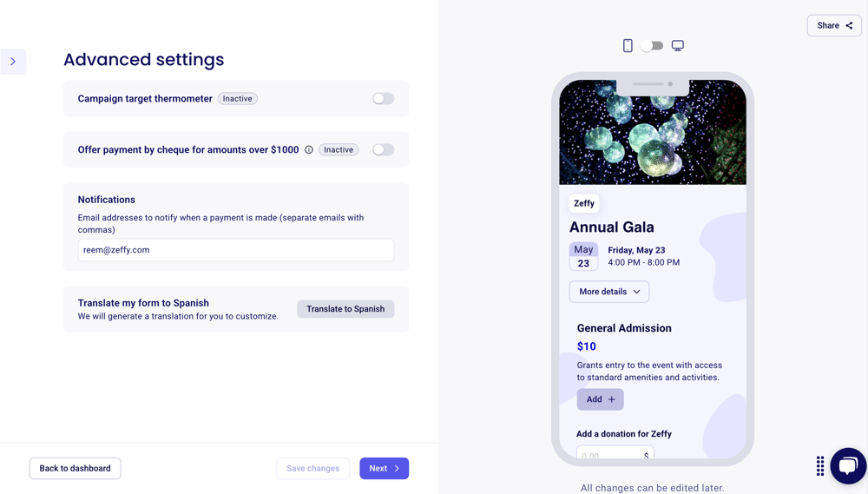The height and width of the screenshot is (494, 868).
Task: Turn on the payment by cheque toggle
Action: [x=383, y=150]
